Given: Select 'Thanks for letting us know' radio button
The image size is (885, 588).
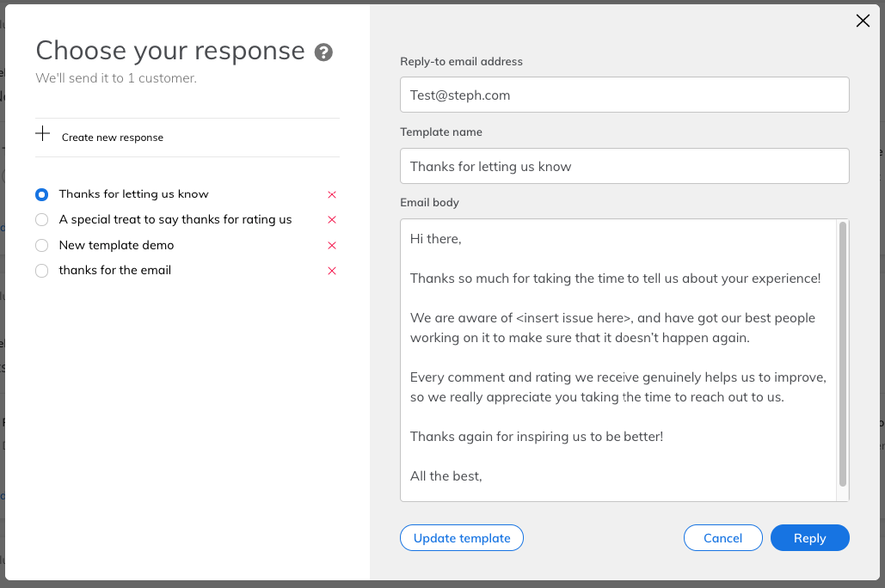Looking at the screenshot, I should click(42, 195).
